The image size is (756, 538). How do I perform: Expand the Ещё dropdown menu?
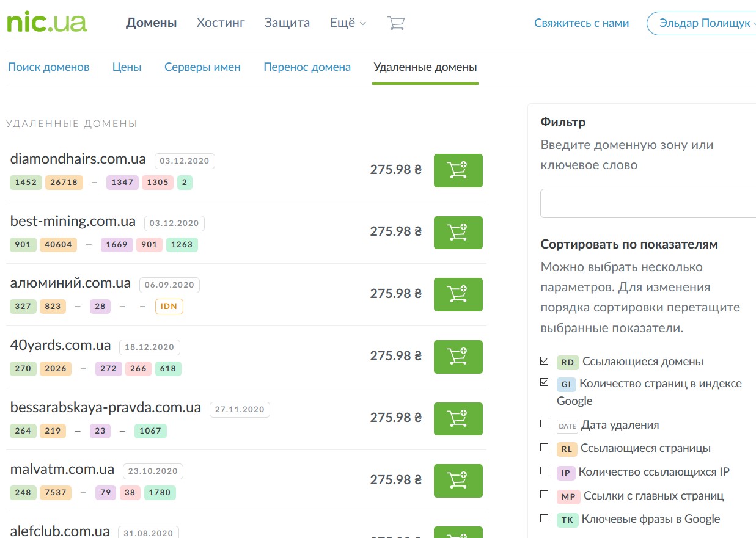click(x=348, y=23)
